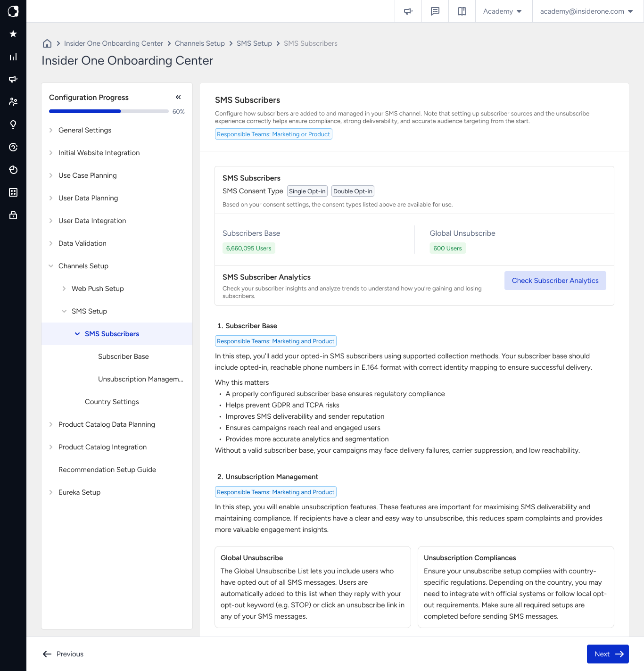The height and width of the screenshot is (671, 644).
Task: Open the Academy dropdown menu
Action: tap(503, 11)
